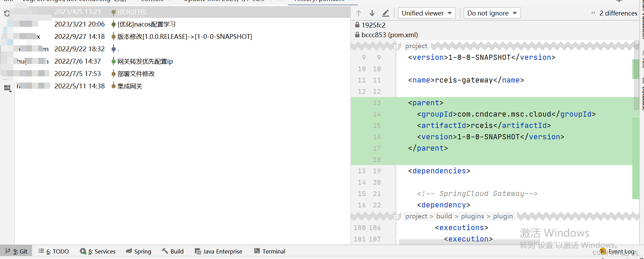Screen dimensions: 644x259
Task: Click revision label bccc853 (pom.xml)
Action: [390, 35]
